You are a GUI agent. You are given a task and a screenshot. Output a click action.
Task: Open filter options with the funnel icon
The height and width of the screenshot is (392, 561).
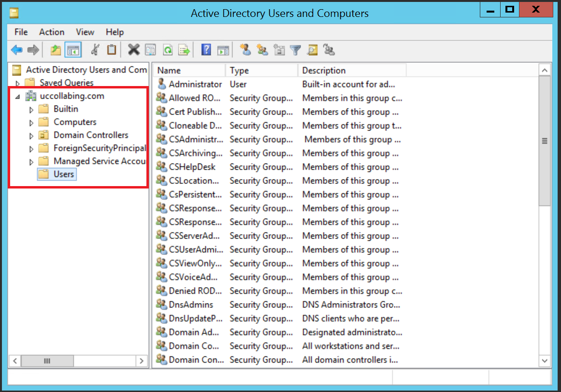pos(296,50)
